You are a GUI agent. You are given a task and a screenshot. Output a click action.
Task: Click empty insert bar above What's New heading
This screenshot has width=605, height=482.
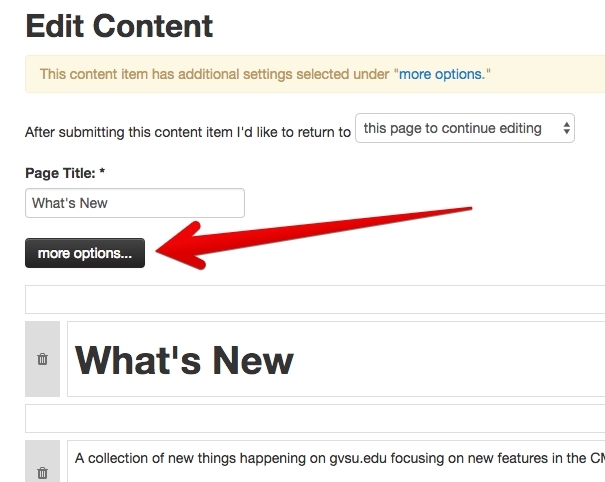[315, 300]
